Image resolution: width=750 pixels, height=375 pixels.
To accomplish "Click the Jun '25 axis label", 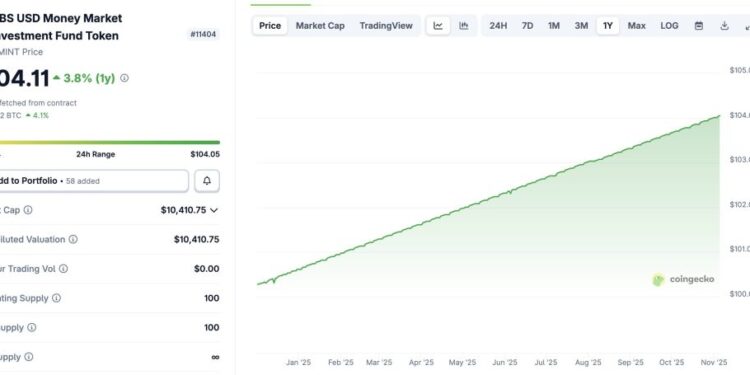I will point(504,363).
